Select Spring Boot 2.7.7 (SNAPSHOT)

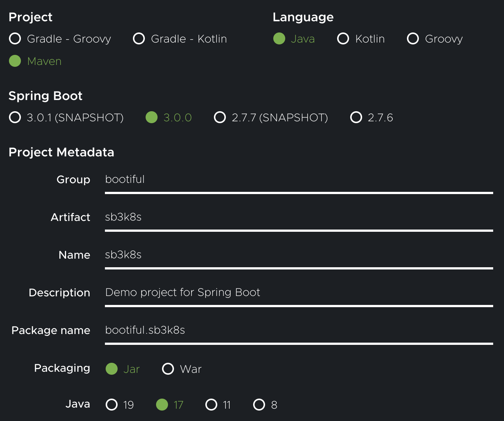coord(220,118)
